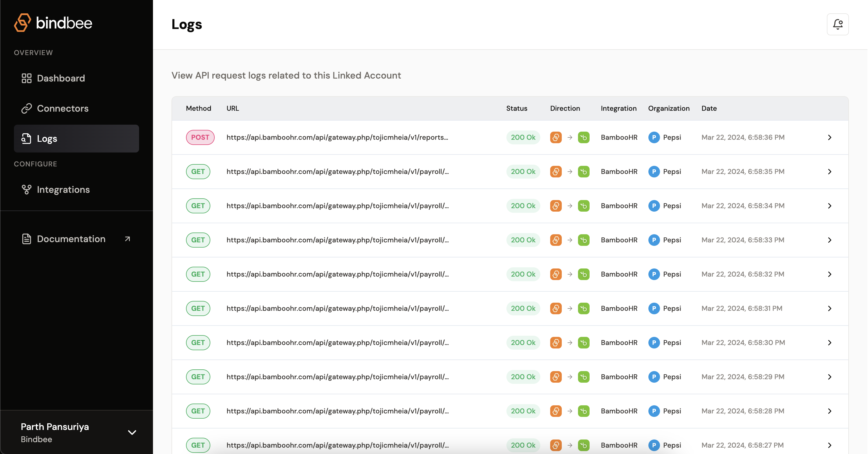Click the Date column header

click(x=709, y=108)
